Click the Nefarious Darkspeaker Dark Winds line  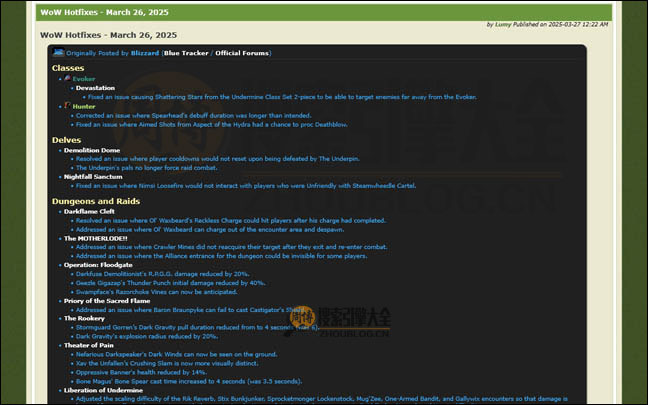pyautogui.click(x=176, y=354)
